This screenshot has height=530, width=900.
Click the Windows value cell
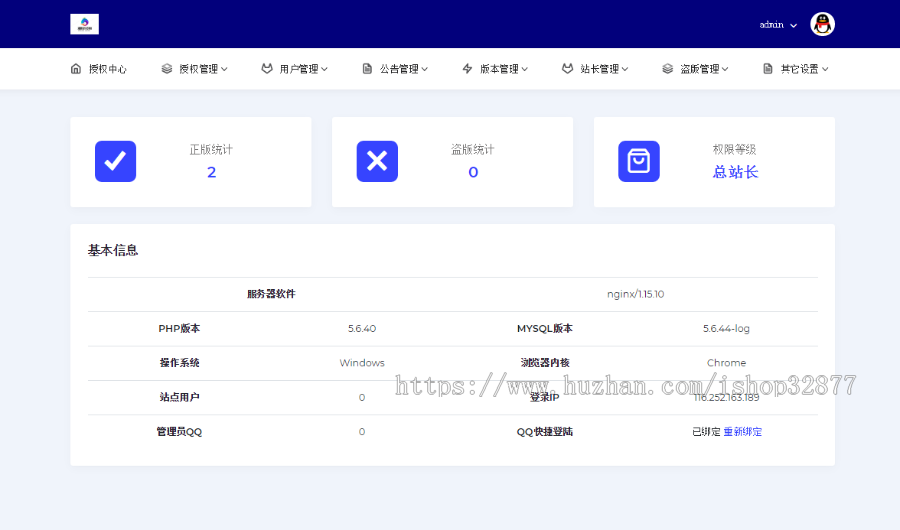(x=362, y=363)
